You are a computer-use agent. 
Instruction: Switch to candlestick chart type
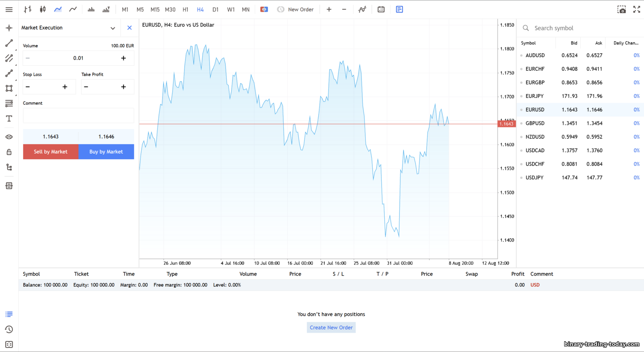[x=43, y=9]
